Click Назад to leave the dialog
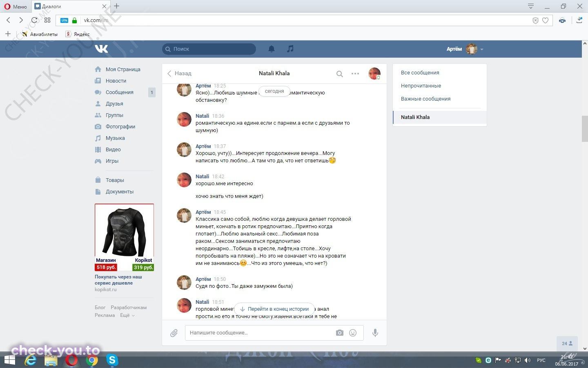Image resolution: width=588 pixels, height=368 pixels. pos(179,74)
